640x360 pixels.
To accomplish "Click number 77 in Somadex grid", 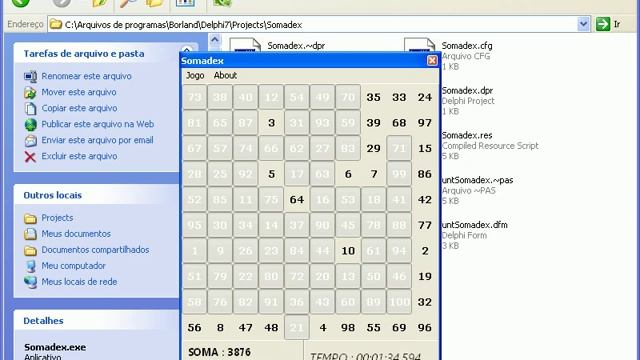I will pos(424,225).
